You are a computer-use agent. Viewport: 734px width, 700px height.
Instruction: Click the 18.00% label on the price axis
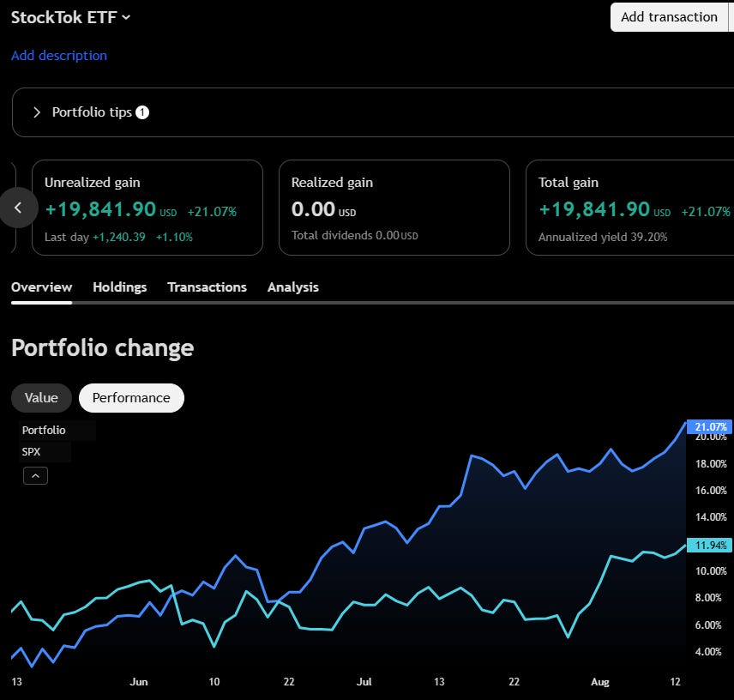pyautogui.click(x=711, y=464)
